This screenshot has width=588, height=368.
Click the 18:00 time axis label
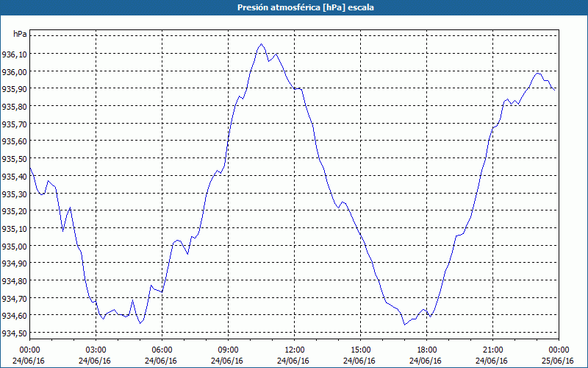tap(426, 350)
